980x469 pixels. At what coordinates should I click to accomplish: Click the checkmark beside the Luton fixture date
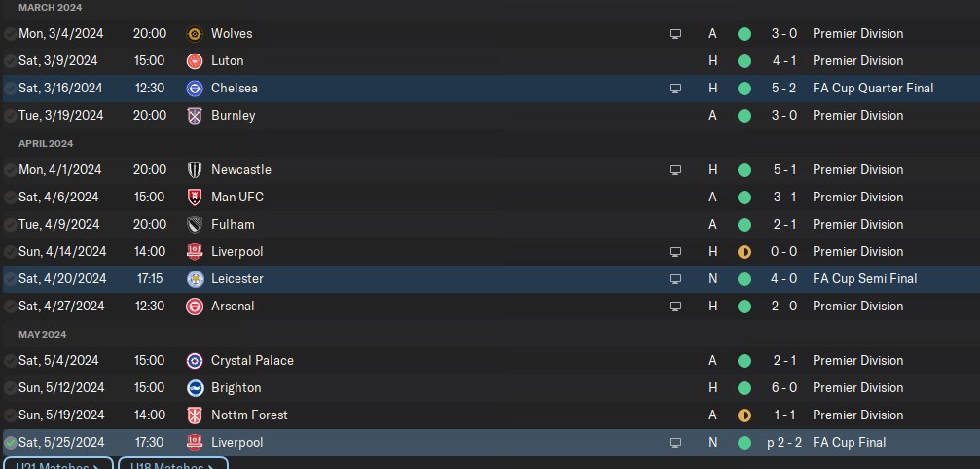[10, 61]
